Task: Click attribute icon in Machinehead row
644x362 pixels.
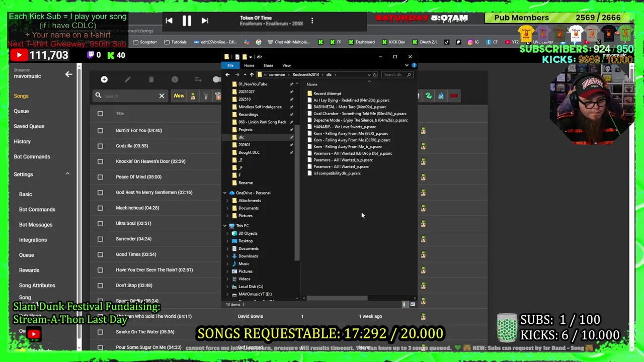Action: 423,208
